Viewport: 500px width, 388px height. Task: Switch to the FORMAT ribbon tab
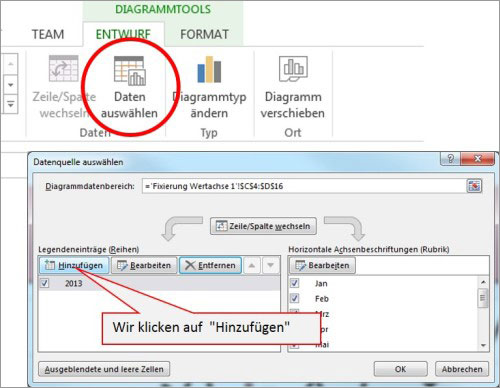[204, 34]
